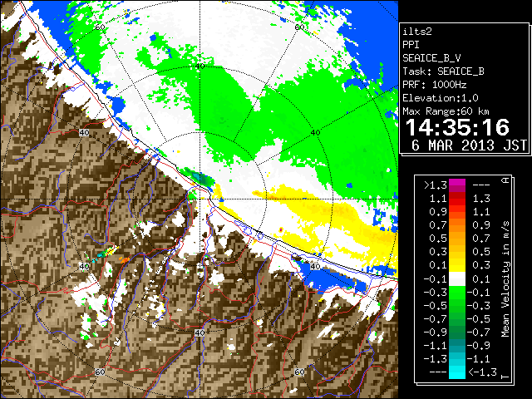Click the 40 range ring label north of the radar
Image resolution: width=532 pixels, height=399 pixels.
pyautogui.click(x=199, y=66)
